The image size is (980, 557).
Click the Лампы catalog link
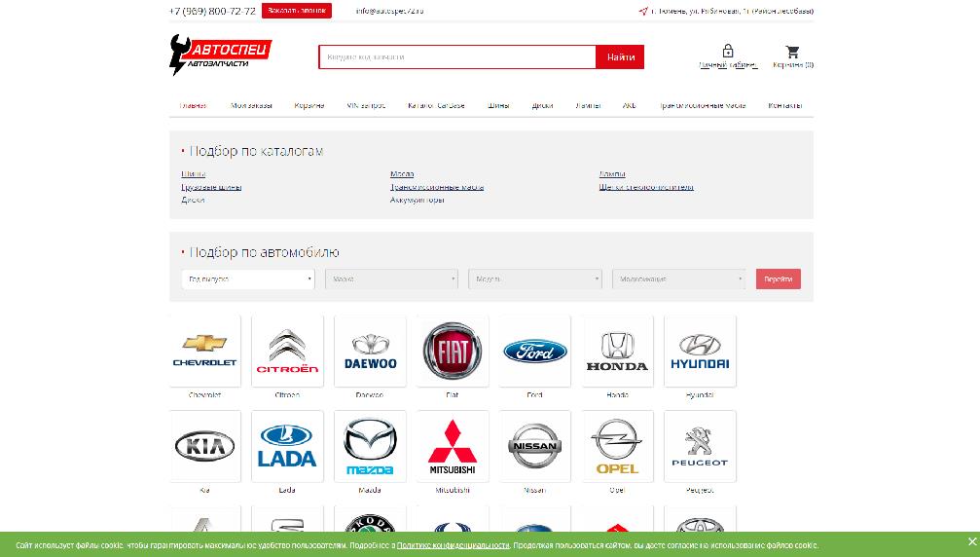tap(612, 173)
